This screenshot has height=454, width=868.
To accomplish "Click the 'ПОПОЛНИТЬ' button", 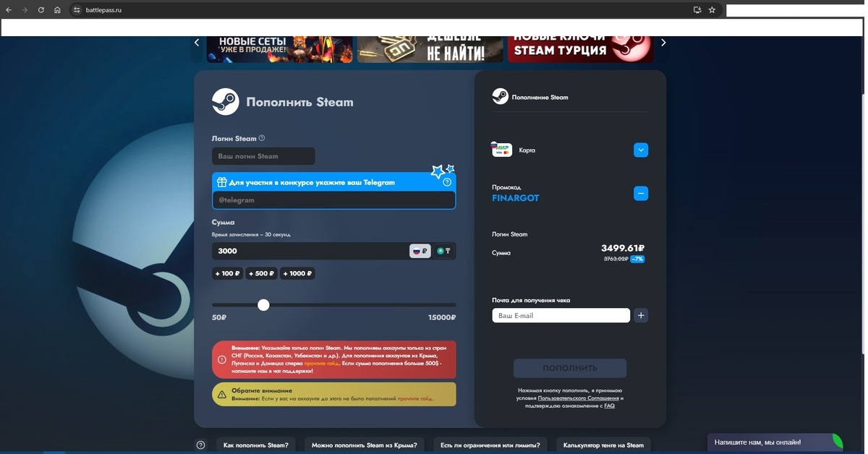I will tap(570, 368).
